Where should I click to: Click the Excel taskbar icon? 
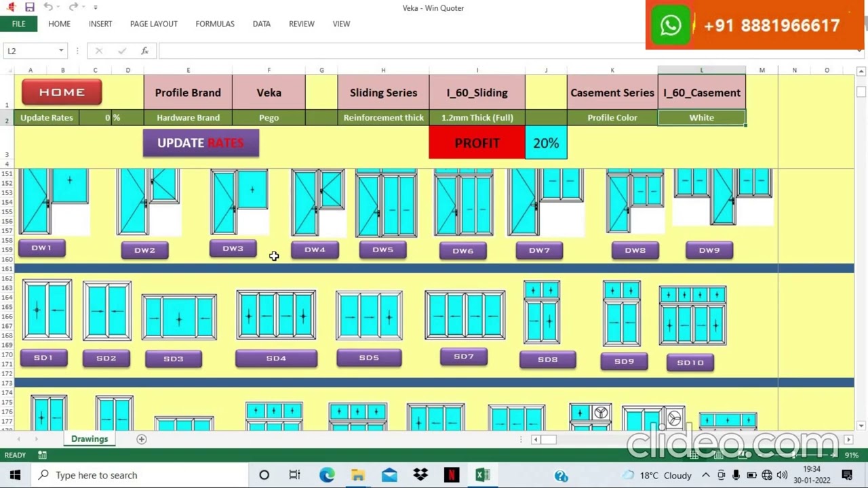[x=483, y=475]
